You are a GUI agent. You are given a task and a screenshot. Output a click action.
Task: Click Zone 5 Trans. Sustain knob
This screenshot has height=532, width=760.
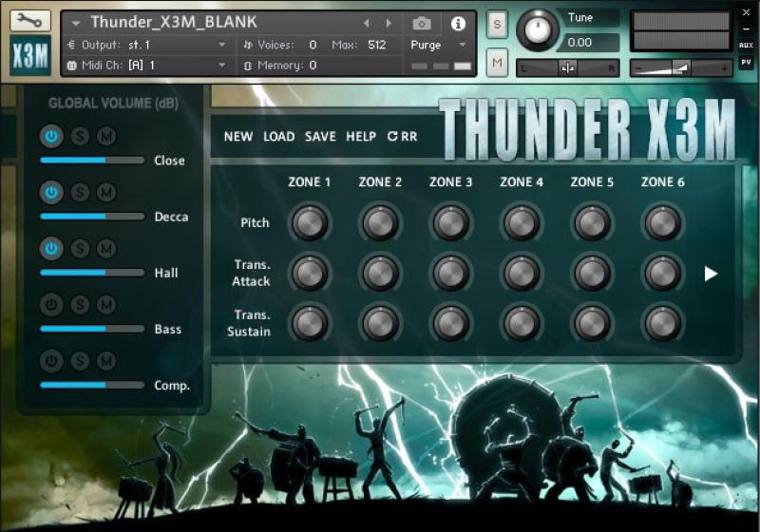pyautogui.click(x=592, y=323)
